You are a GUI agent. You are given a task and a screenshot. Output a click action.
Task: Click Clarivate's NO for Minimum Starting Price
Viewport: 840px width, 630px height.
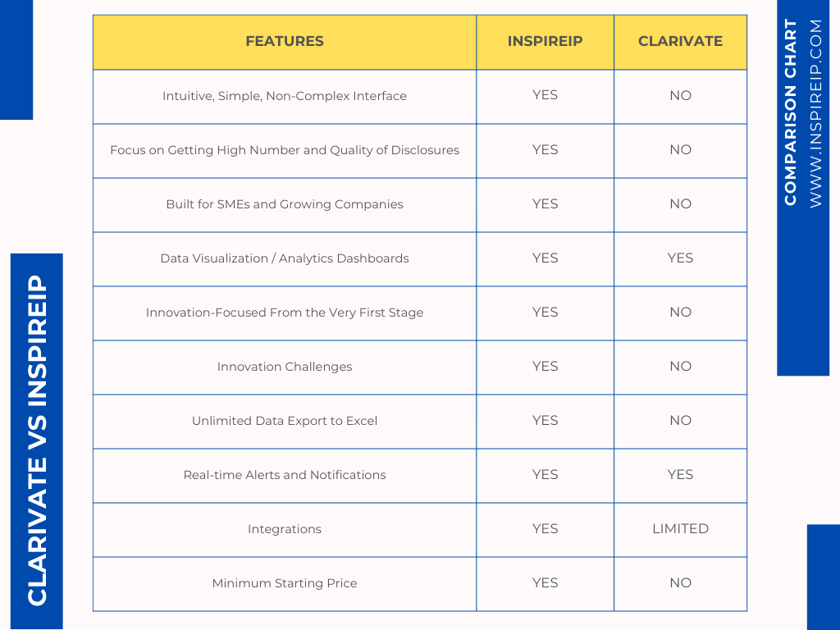pyautogui.click(x=680, y=583)
